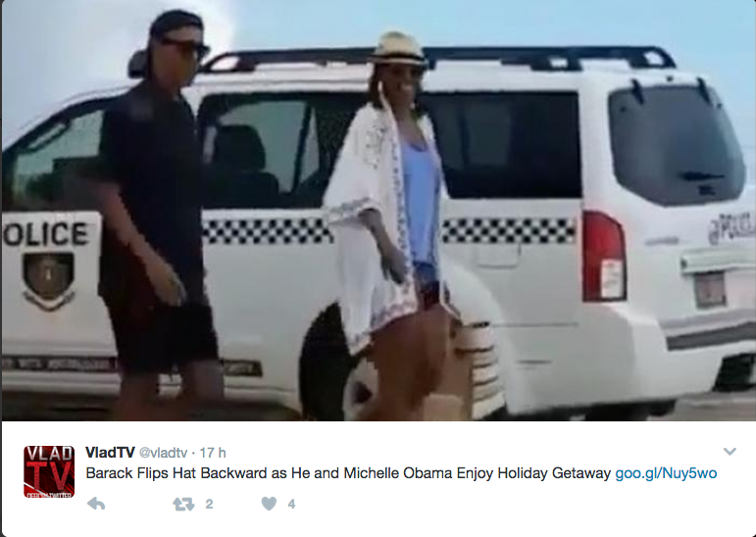Open the tweet's media thumbnail
756x537 pixels.
click(x=378, y=210)
